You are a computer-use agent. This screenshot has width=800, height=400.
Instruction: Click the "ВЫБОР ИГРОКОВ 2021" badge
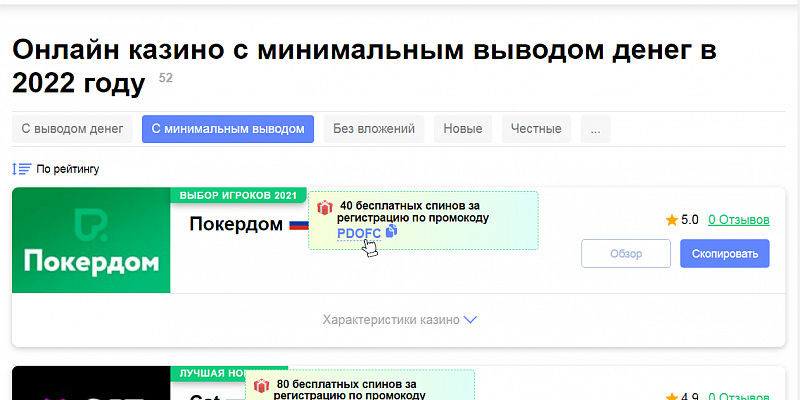coord(238,195)
